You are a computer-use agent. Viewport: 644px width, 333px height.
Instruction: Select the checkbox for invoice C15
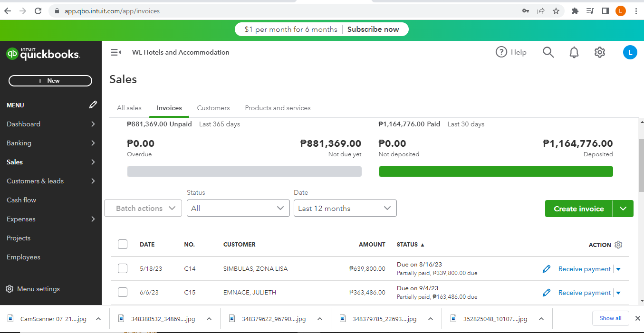(123, 292)
